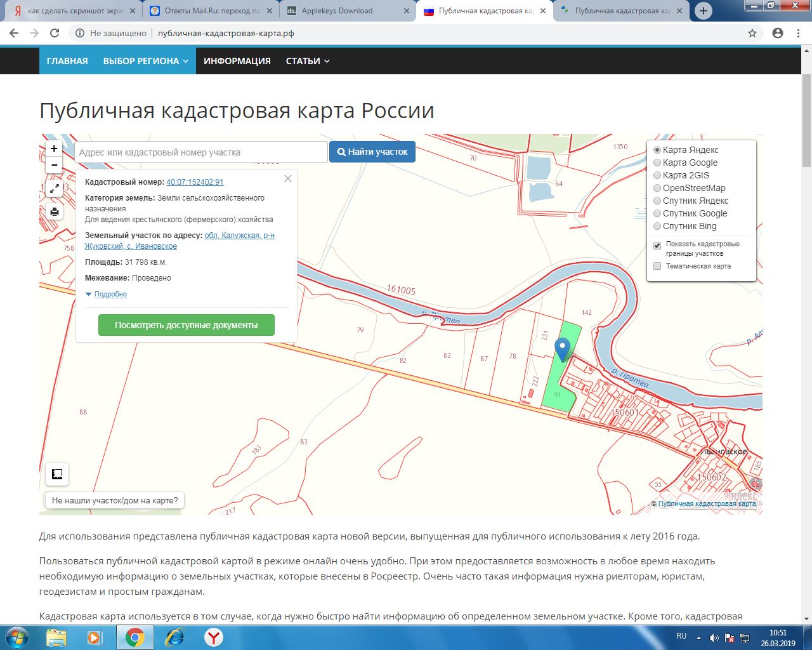Open Internet Explorer from taskbar
The width and height of the screenshot is (812, 650).
[x=174, y=637]
